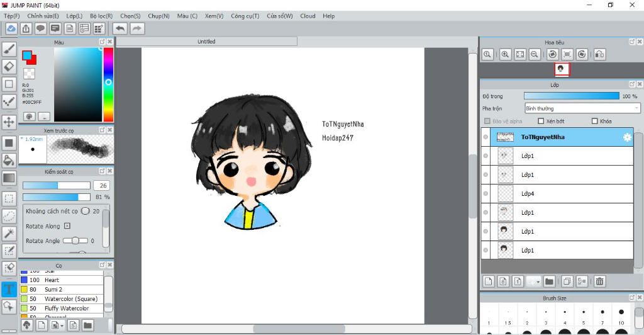
Task: Click the red background color swatch
Action: [x=31, y=60]
